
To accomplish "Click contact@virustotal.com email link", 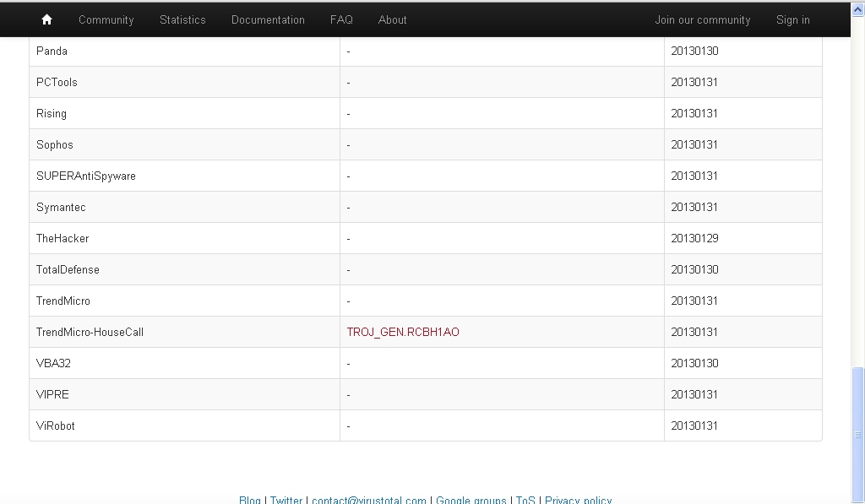I will click(369, 500).
